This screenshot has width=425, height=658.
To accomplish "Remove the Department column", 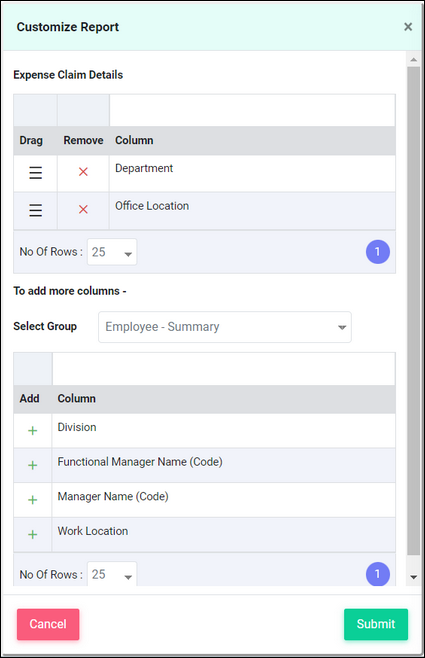I will click(x=83, y=172).
